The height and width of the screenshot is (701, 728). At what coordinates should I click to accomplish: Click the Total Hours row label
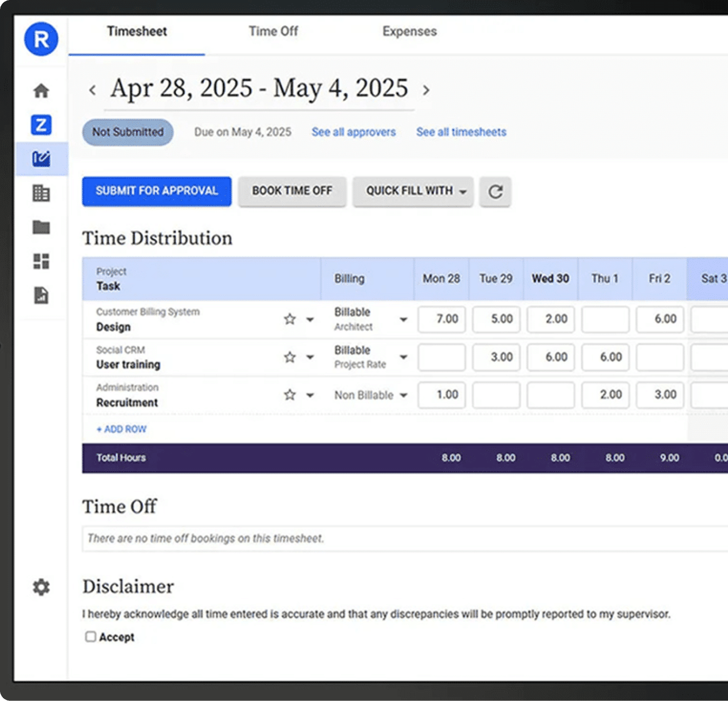click(x=121, y=458)
